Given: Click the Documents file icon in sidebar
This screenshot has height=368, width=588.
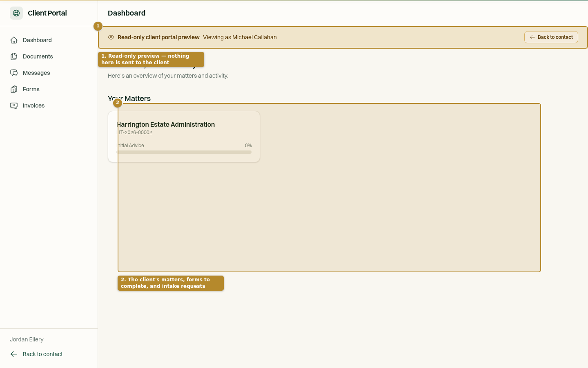Looking at the screenshot, I should coord(14,56).
